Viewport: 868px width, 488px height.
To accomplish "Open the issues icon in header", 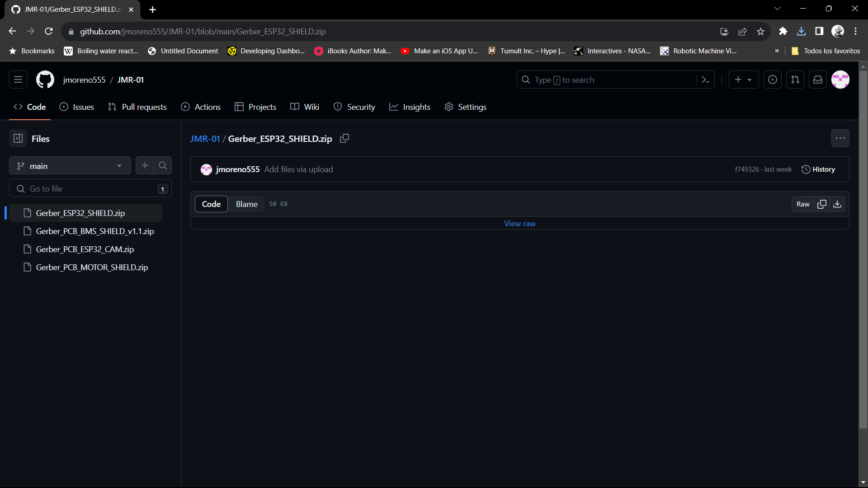I will coord(773,80).
